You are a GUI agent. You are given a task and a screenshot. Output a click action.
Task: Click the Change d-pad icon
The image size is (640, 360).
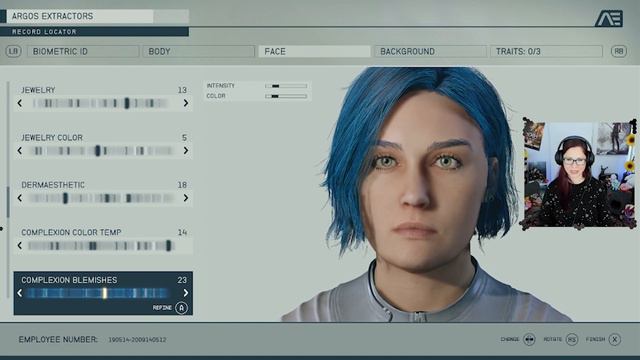coord(529,339)
